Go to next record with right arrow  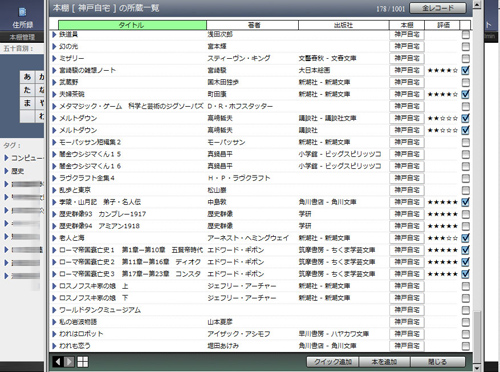[x=69, y=362]
